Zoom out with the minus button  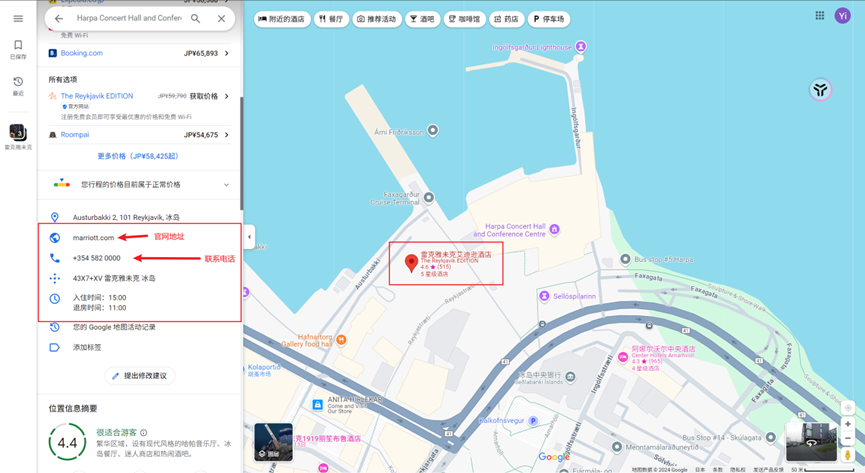point(848,438)
